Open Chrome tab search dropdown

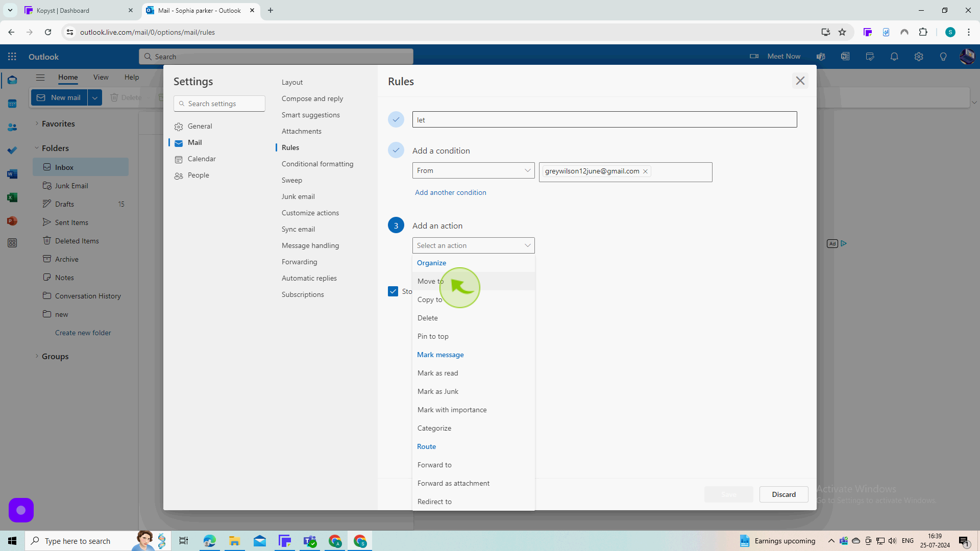tap(10, 10)
